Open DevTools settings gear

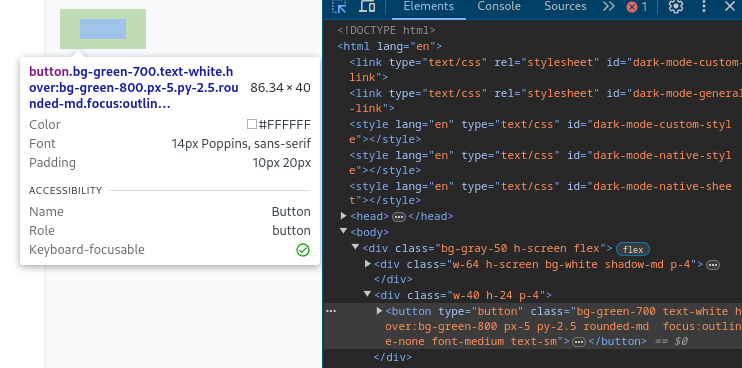point(676,7)
